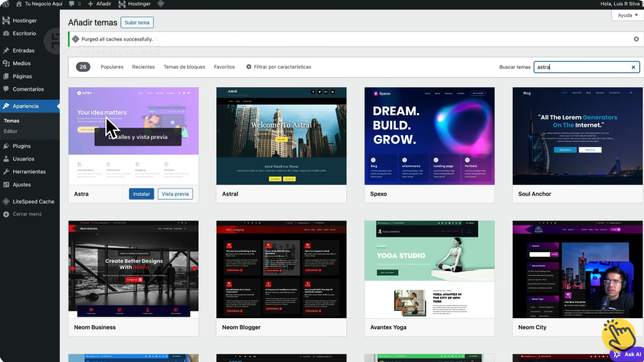The width and height of the screenshot is (644, 362).
Task: Clear the theme search text
Action: pos(633,67)
